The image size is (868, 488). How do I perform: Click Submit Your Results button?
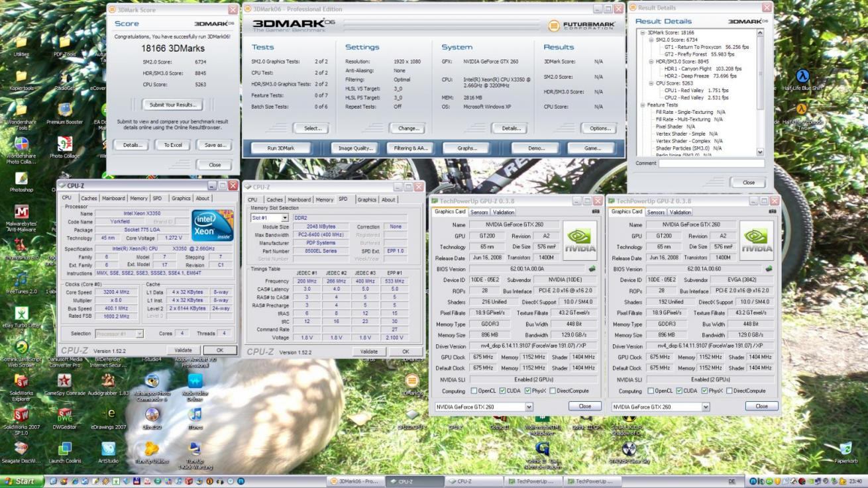172,105
